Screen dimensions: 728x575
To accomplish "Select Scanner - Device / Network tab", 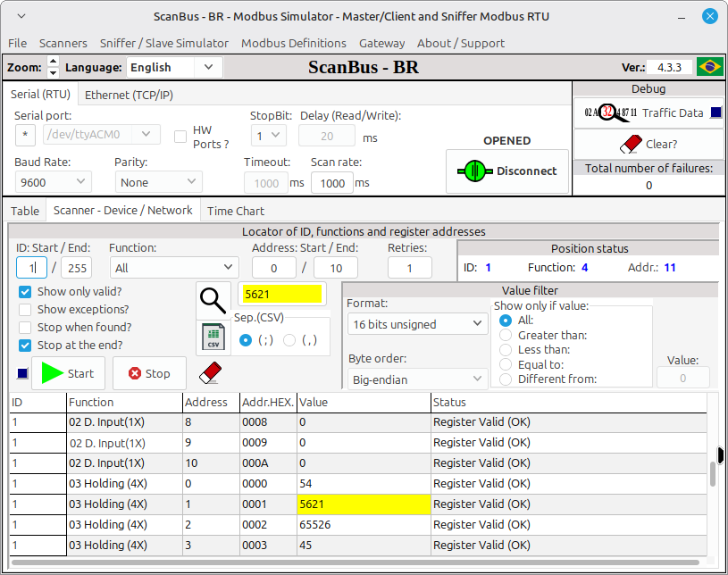I will [x=123, y=210].
